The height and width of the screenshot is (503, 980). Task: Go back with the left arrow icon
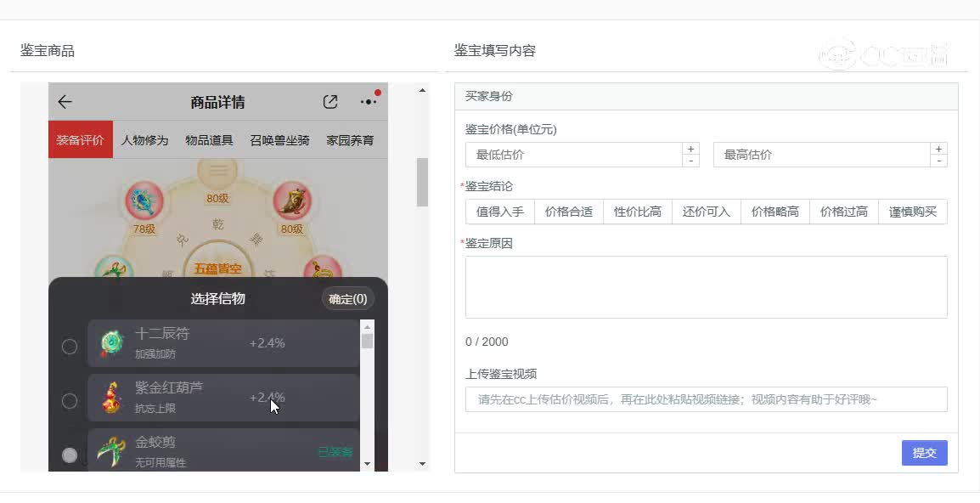click(65, 102)
